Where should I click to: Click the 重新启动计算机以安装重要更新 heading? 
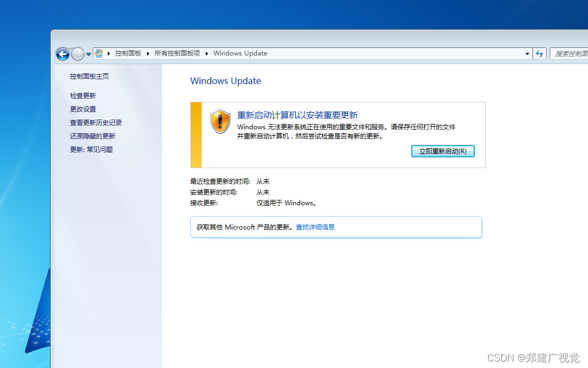[298, 115]
